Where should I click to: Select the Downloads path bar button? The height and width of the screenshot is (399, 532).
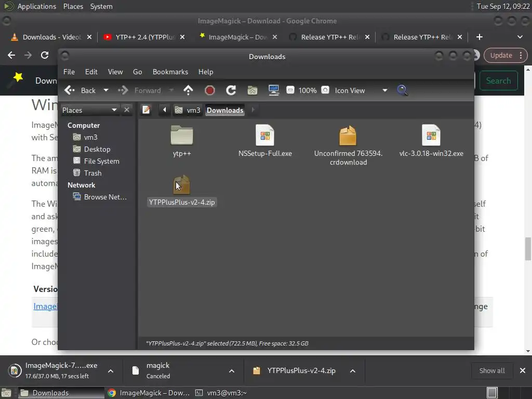click(x=225, y=110)
